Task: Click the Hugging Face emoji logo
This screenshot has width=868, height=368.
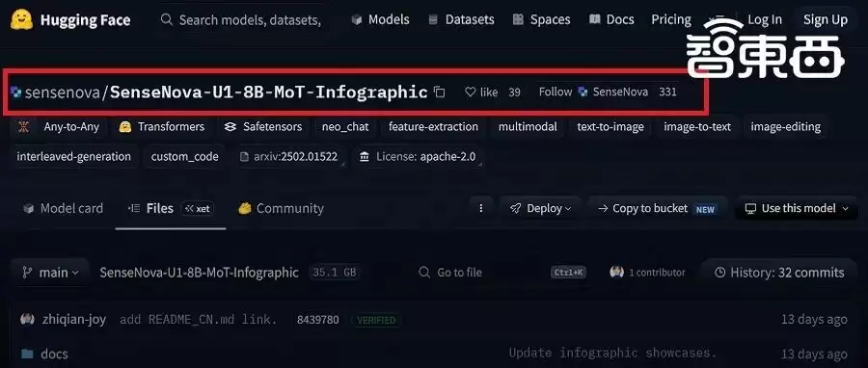Action: (21, 20)
